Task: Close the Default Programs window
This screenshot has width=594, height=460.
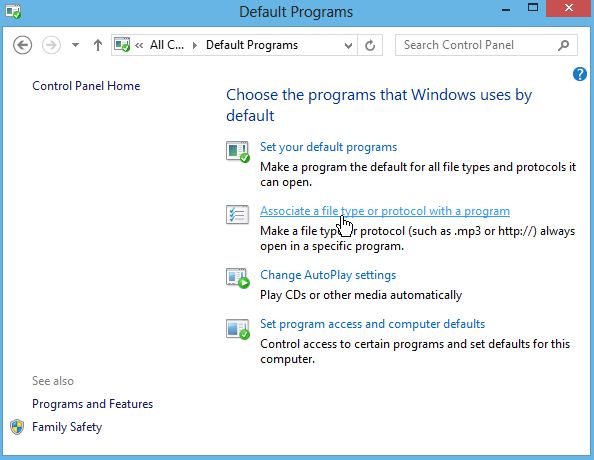Action: (569, 8)
